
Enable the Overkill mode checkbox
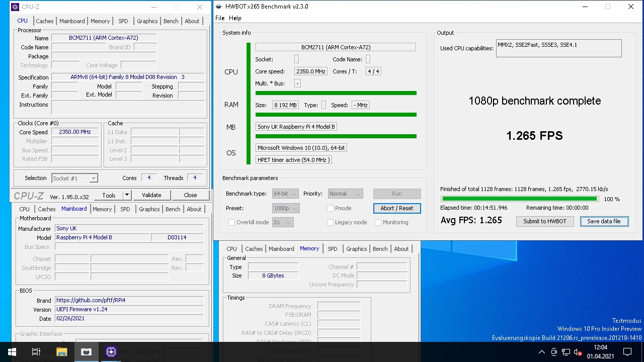tap(231, 222)
